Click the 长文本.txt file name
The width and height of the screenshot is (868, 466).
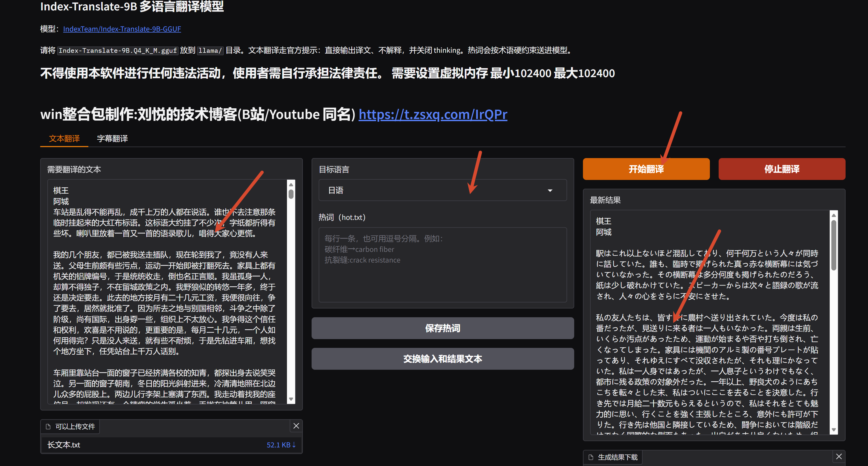[64, 445]
